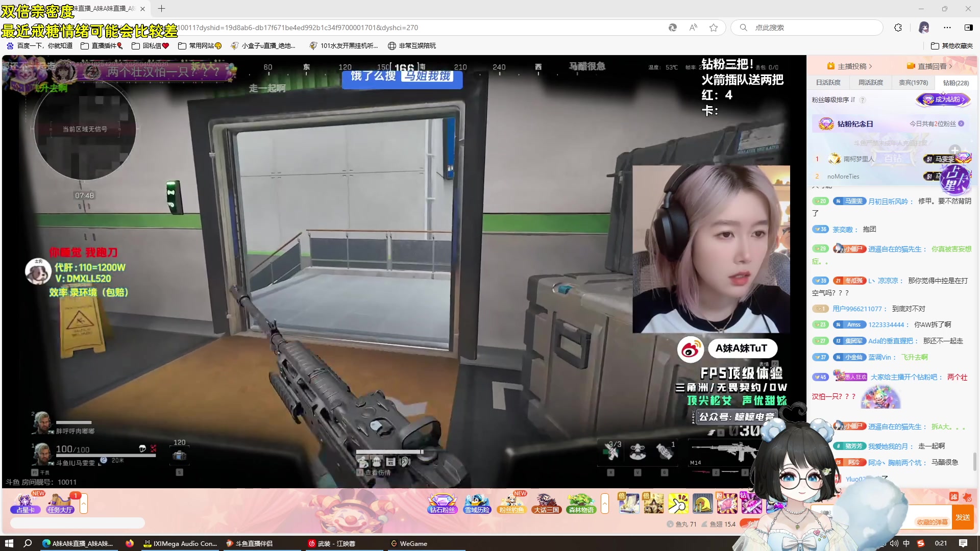Expand 今日共有2位粉丝 arrow

(x=961, y=124)
